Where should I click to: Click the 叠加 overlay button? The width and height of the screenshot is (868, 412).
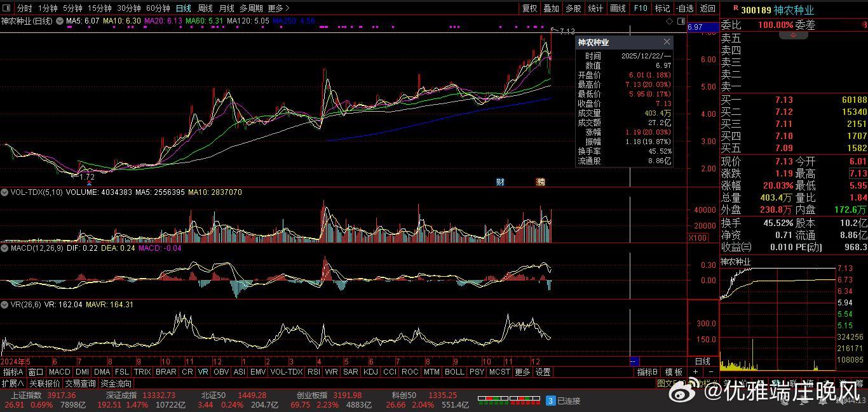pos(551,8)
